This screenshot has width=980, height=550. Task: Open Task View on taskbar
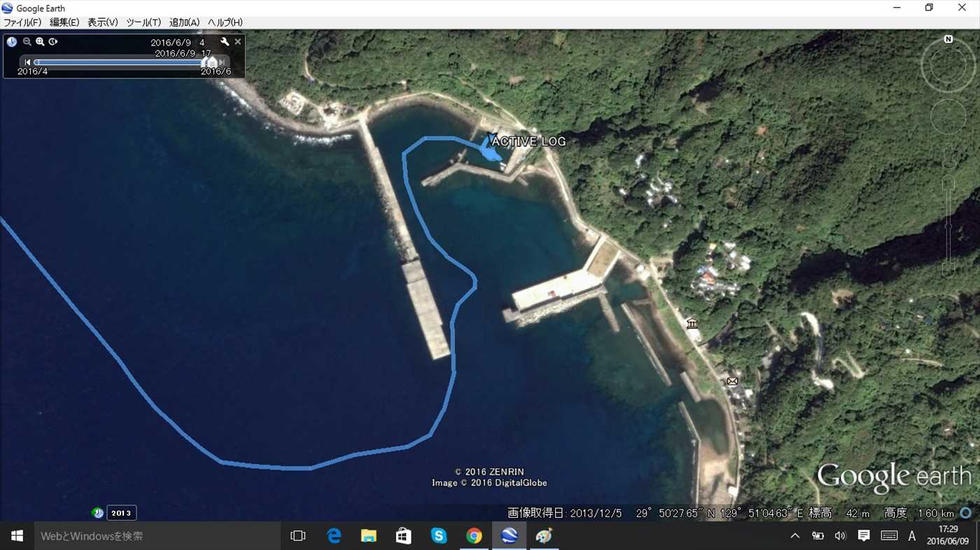pos(298,536)
